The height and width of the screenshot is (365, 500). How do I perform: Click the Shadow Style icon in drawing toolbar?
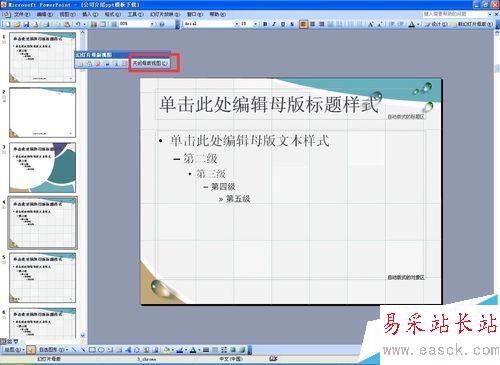point(233,350)
